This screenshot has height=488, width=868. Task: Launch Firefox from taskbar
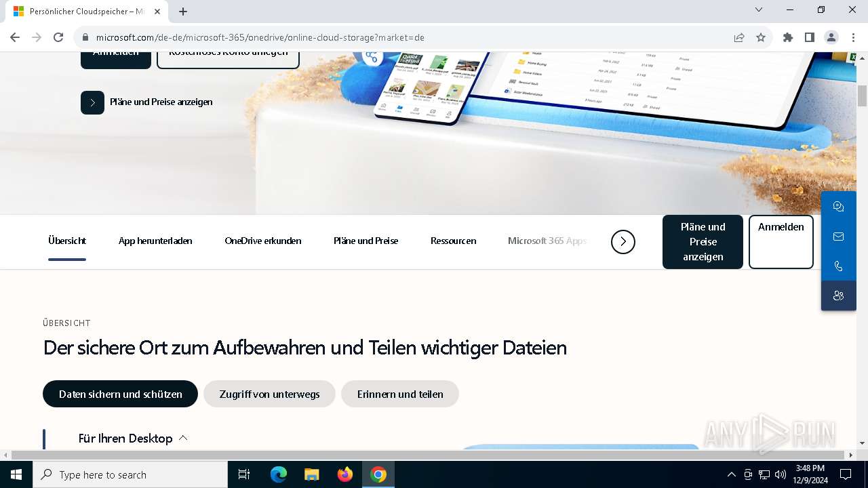pos(345,474)
